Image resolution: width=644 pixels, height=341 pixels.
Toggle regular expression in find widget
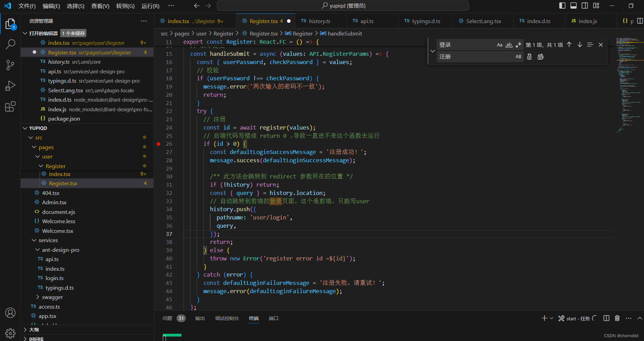click(x=518, y=45)
